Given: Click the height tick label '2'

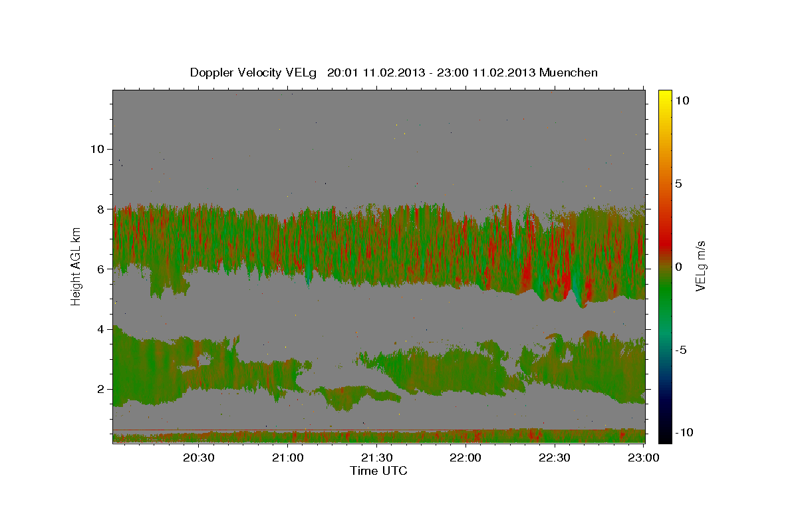Looking at the screenshot, I should point(101,389).
